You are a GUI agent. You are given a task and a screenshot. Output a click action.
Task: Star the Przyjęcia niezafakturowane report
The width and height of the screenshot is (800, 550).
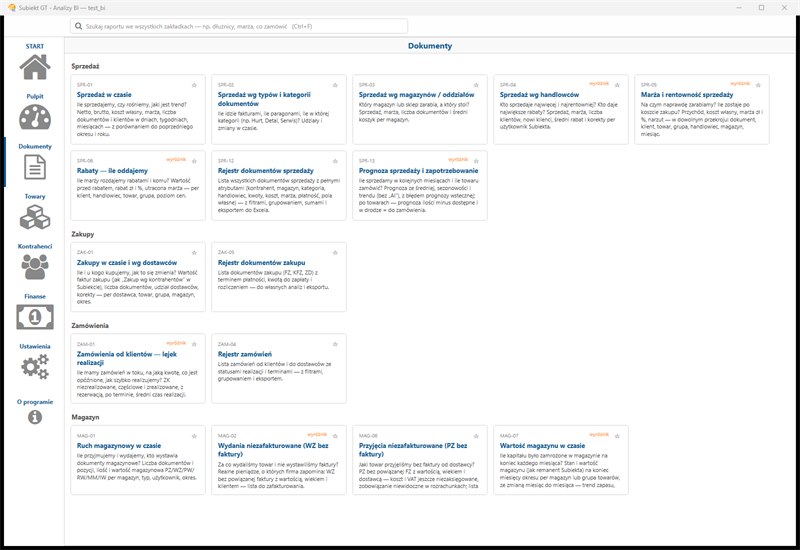click(476, 436)
